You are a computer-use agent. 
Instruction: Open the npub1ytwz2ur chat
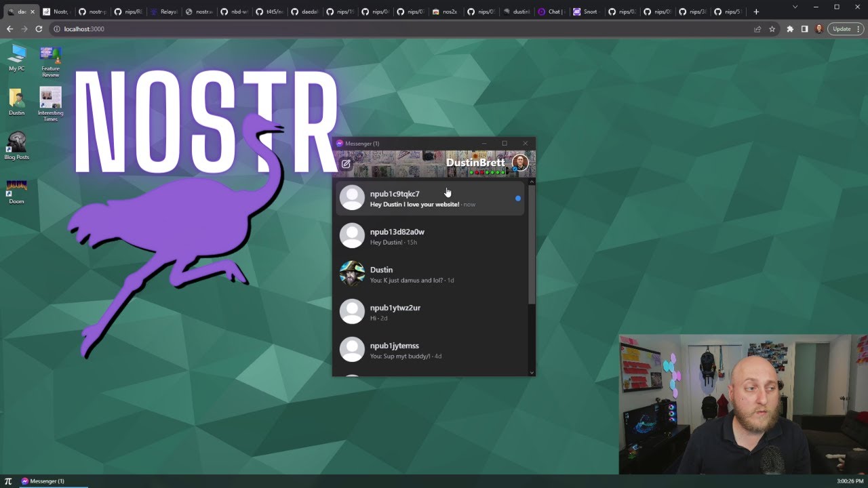pyautogui.click(x=429, y=312)
